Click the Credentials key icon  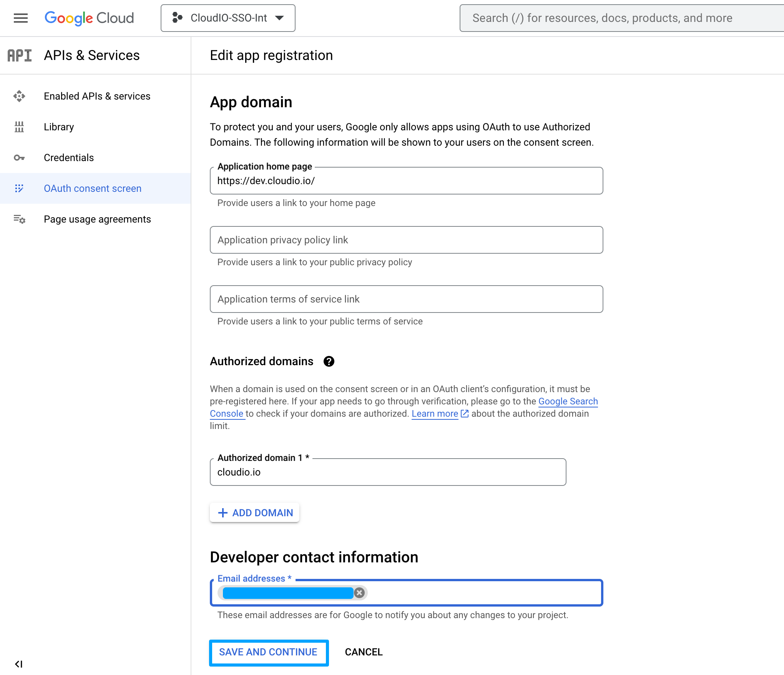click(x=19, y=158)
